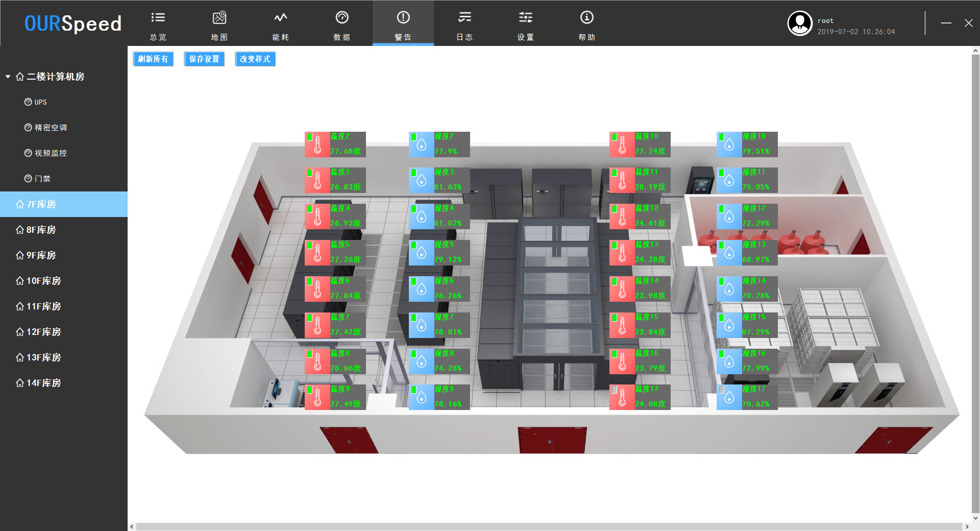Viewport: 980px width, 531px height.
Task: Click the horizontal scrollbar at the bottom
Action: pos(549,526)
